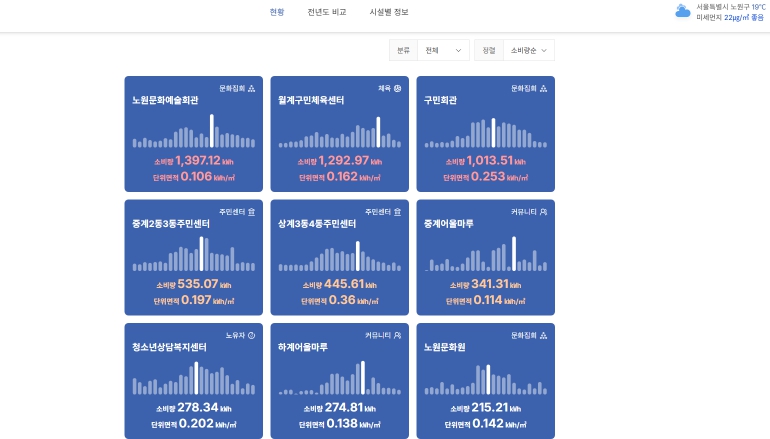Click the 노유자 icon on 청소년상담복지센터 card
Image resolution: width=770 pixels, height=439 pixels.
click(x=251, y=335)
